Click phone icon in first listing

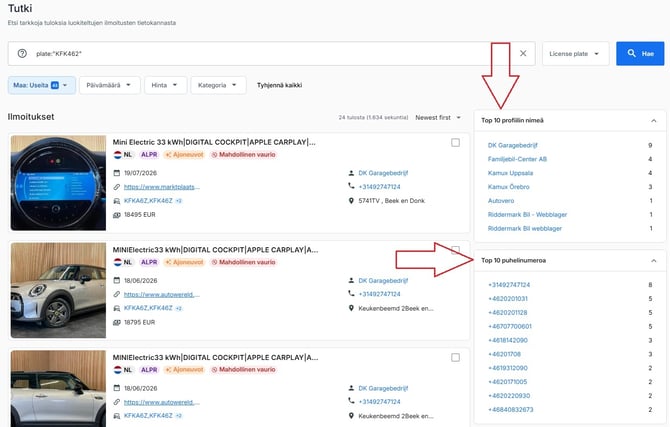click(351, 186)
